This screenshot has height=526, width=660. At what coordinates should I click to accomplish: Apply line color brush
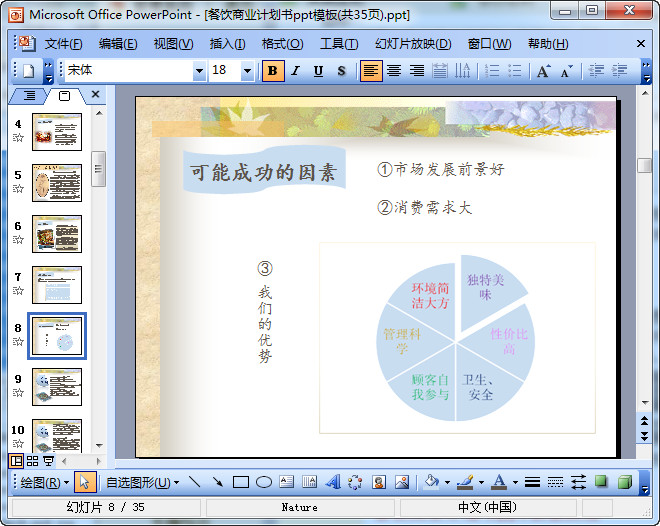tap(465, 482)
